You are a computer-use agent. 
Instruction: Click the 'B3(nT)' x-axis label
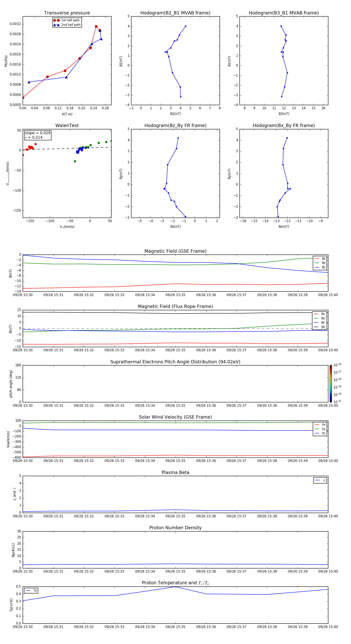(x=284, y=114)
